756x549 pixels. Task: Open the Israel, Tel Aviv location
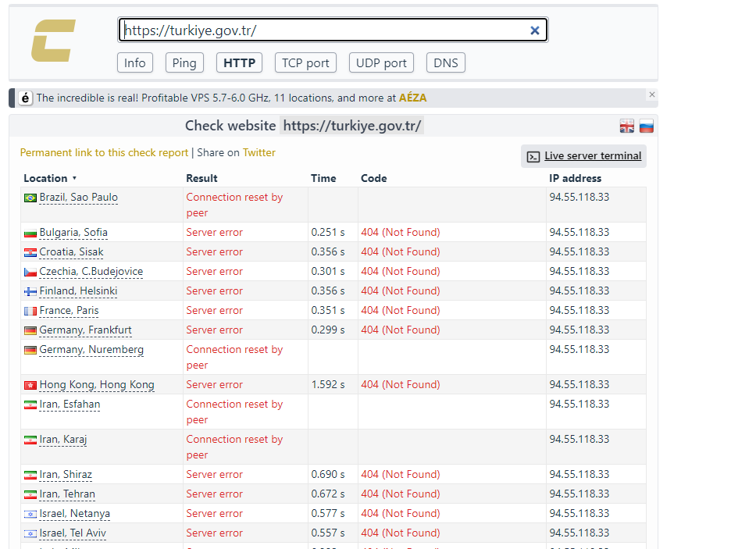pyautogui.click(x=73, y=533)
